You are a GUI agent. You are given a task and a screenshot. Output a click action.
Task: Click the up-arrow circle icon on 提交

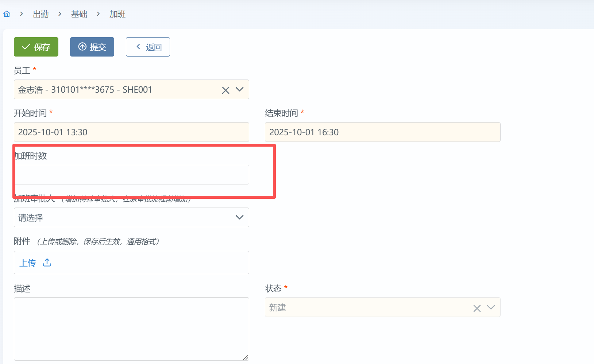pos(82,47)
